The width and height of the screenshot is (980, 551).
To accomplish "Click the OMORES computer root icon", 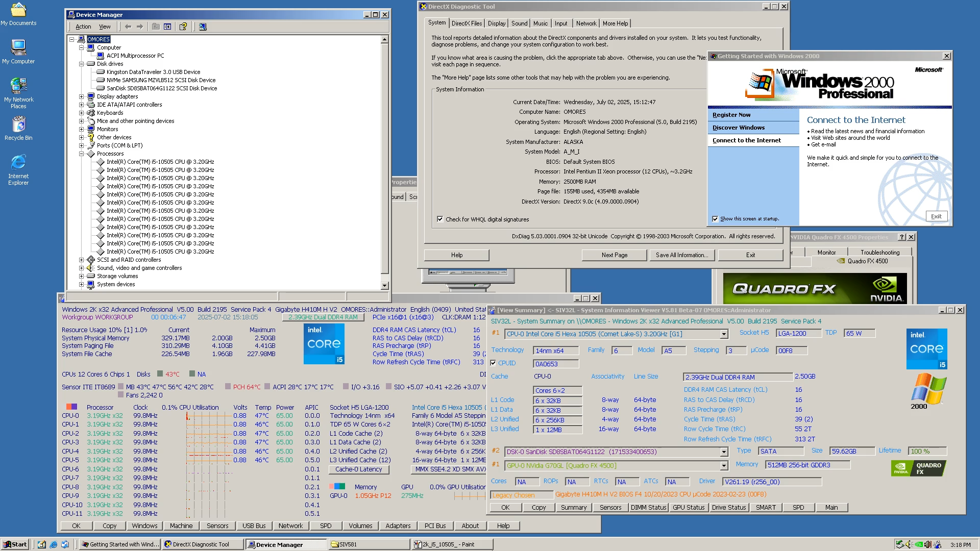I will click(81, 39).
